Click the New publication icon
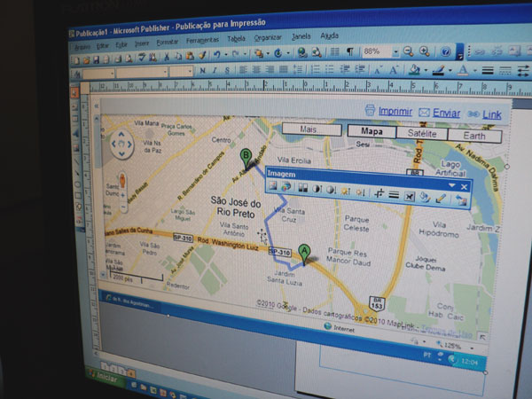The height and width of the screenshot is (399, 532). click(x=76, y=60)
